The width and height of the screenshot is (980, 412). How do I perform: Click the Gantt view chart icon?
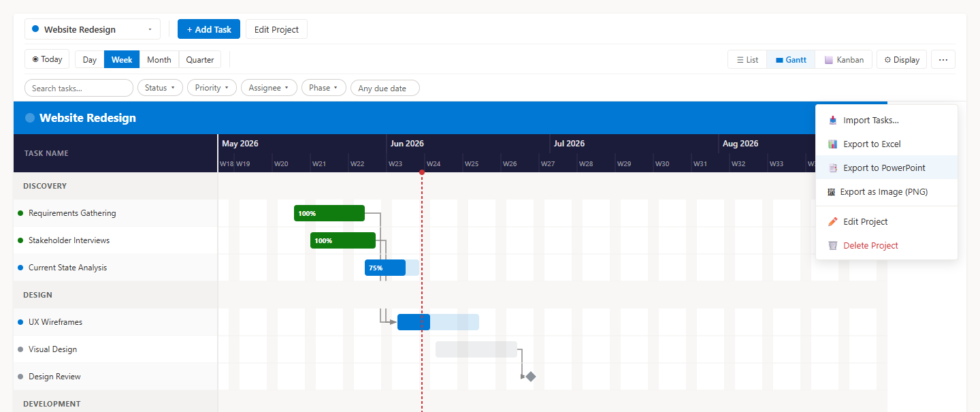pos(779,60)
